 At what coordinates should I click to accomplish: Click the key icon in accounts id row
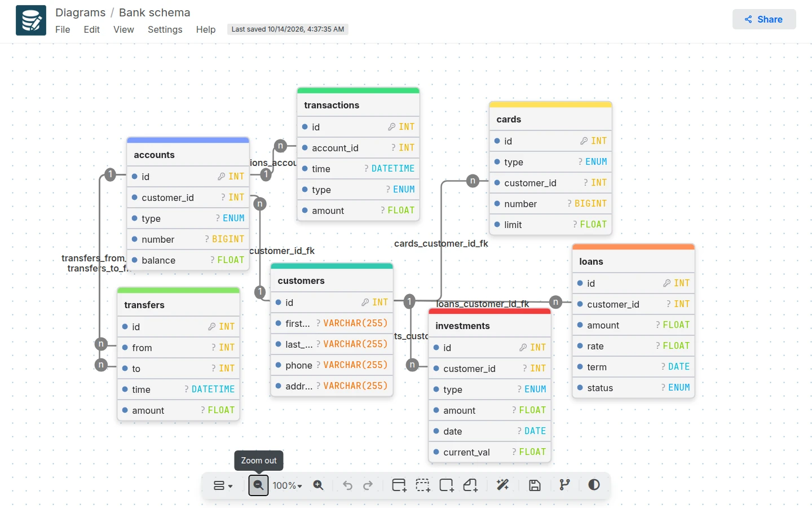tap(222, 177)
